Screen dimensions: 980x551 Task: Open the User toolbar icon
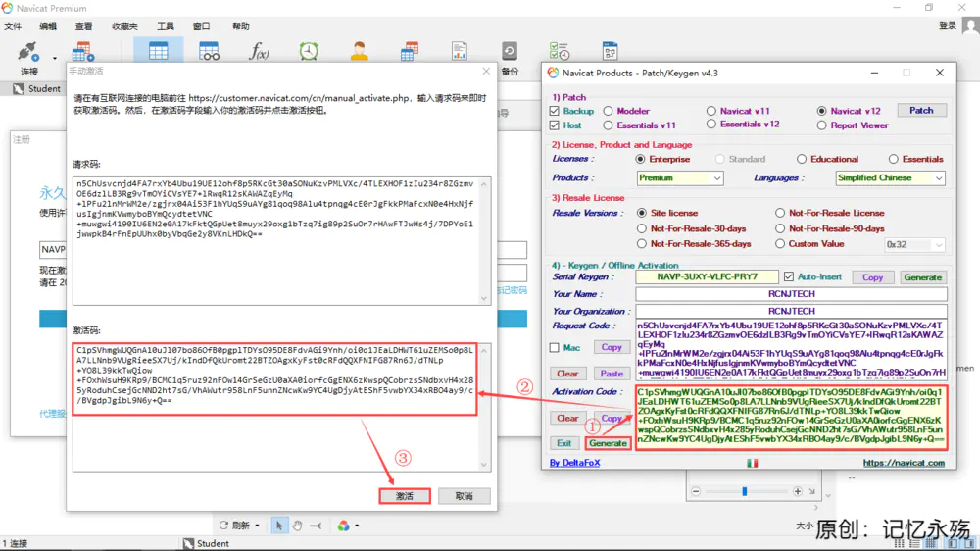click(359, 51)
